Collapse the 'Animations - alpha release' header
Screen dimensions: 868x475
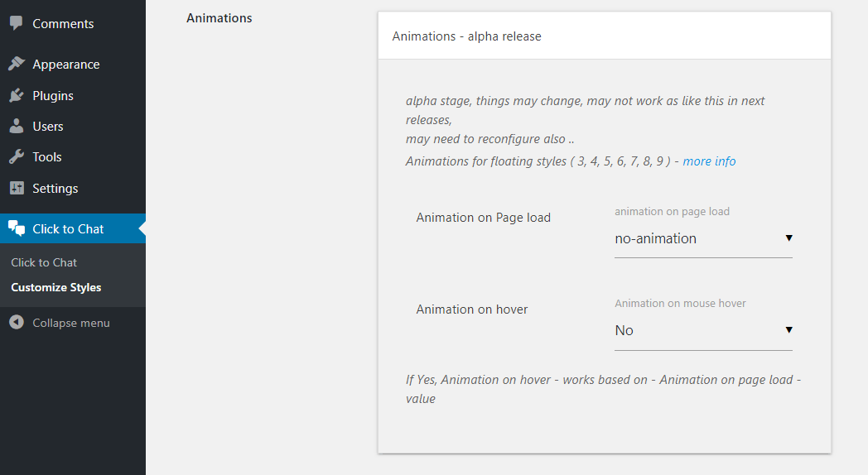[605, 36]
